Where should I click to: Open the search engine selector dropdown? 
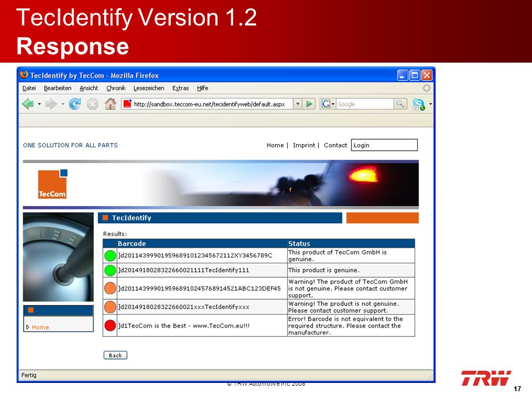(333, 104)
